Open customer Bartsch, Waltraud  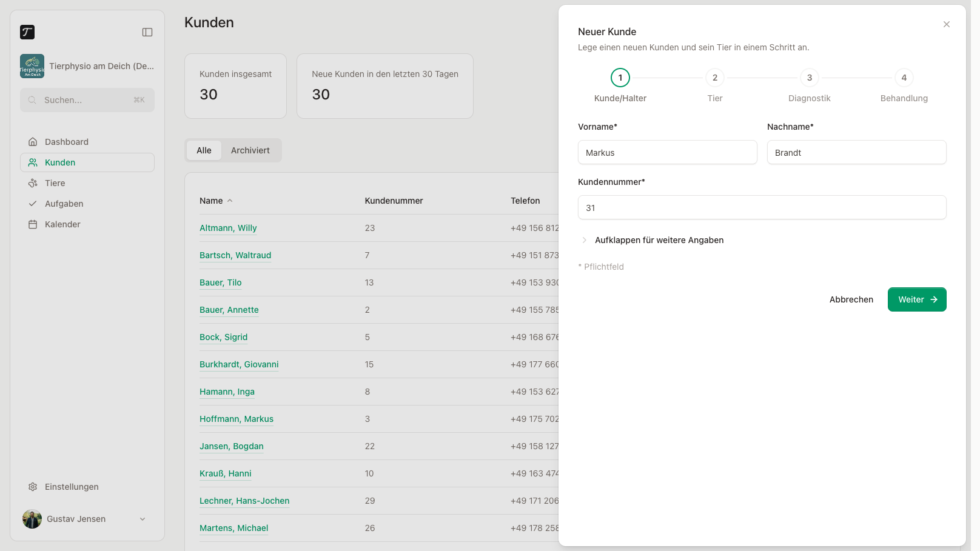tap(235, 255)
